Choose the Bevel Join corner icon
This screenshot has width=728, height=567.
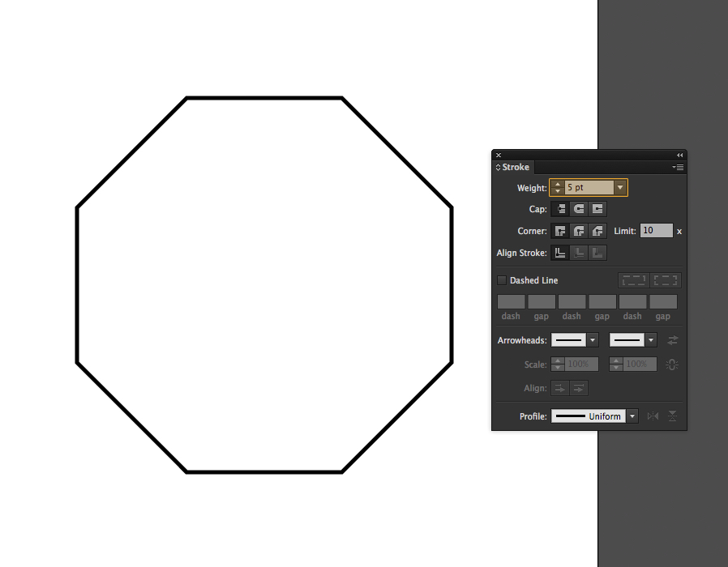pyautogui.click(x=597, y=231)
